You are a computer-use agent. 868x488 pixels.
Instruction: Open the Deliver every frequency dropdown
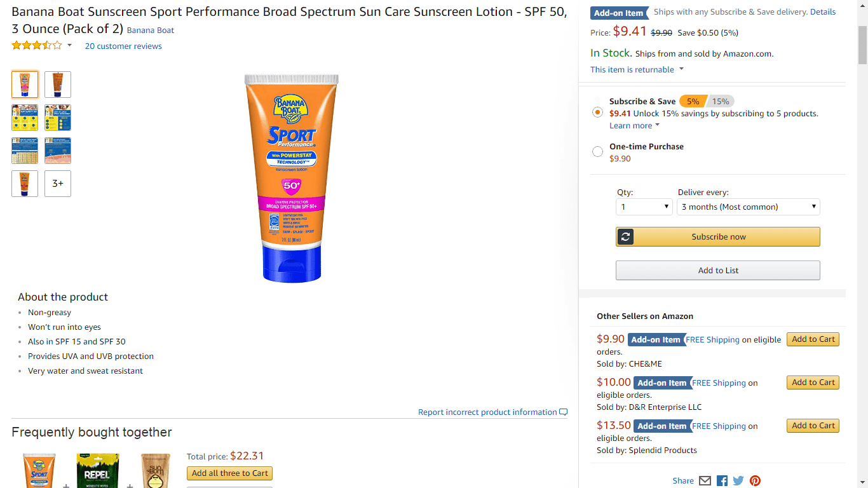[748, 207]
